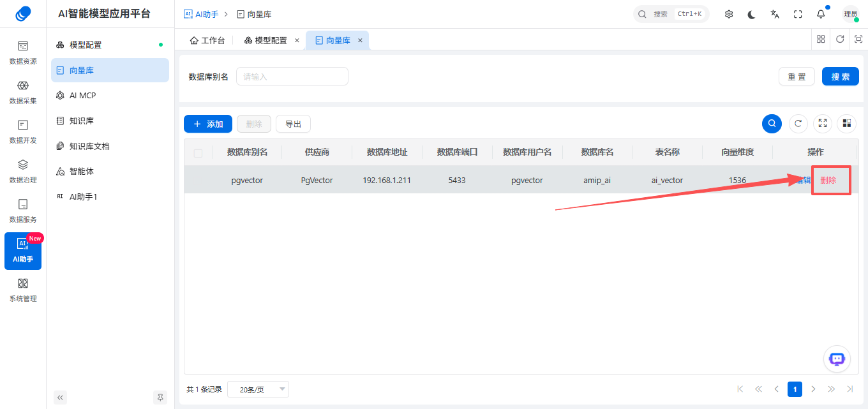
Task: Click AI助手 breadcrumb link
Action: coord(201,14)
